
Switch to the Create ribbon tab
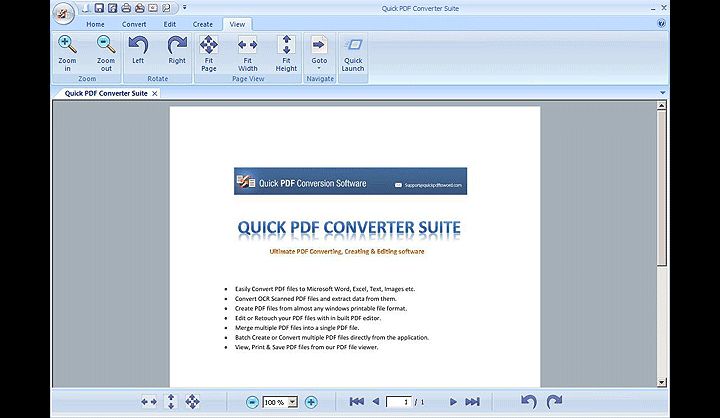pos(202,24)
